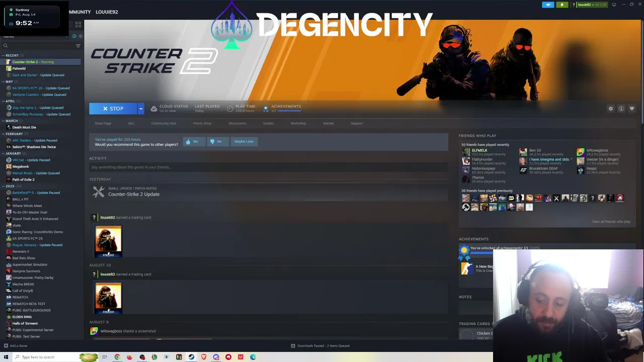This screenshot has height=362, width=644.
Task: Open the Store Page tab
Action: coord(103,123)
